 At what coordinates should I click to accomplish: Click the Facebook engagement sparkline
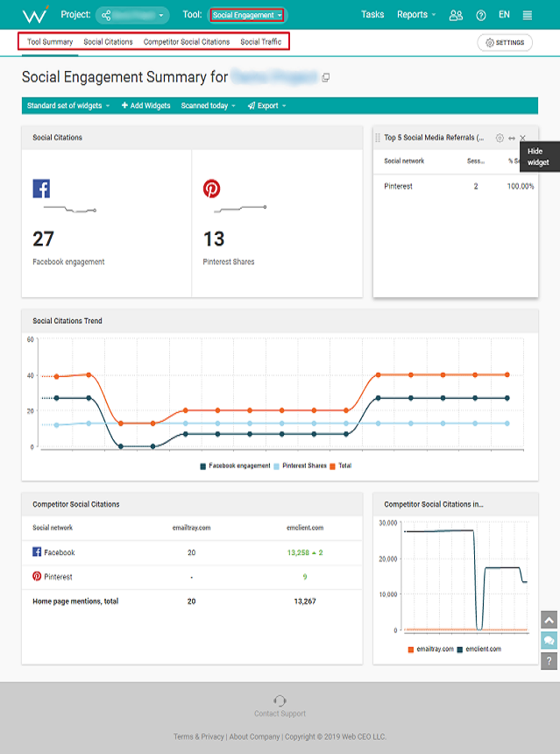coord(70,210)
